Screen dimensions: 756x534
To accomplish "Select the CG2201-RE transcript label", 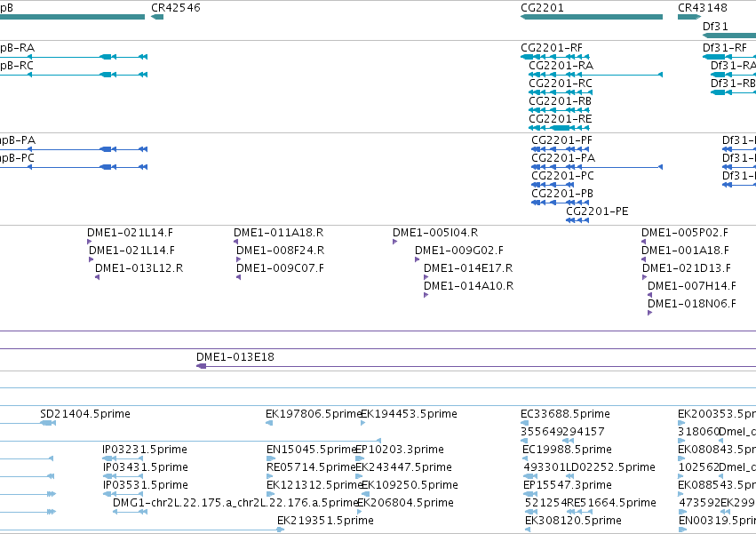I will 561,119.
